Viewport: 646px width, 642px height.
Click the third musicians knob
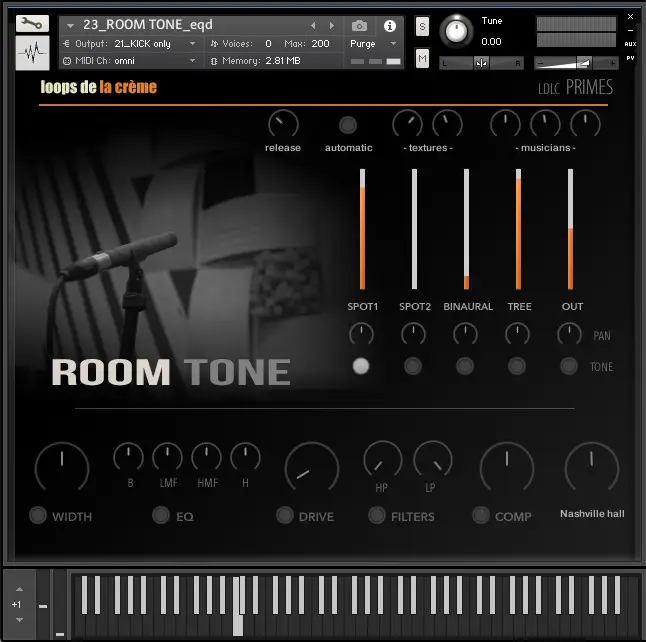(x=585, y=124)
